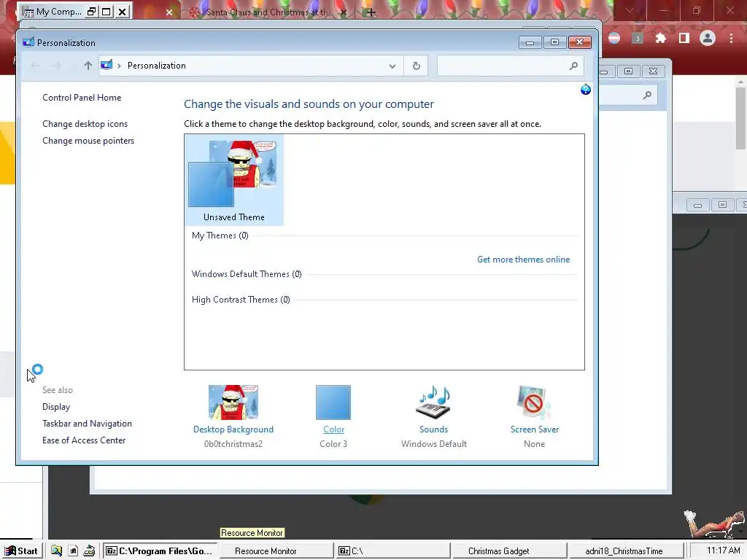Click the Desktop Background text link
The height and width of the screenshot is (560, 747).
point(233,429)
